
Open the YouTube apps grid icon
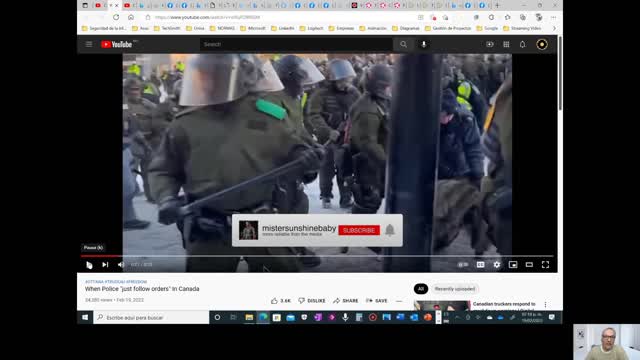pyautogui.click(x=506, y=44)
